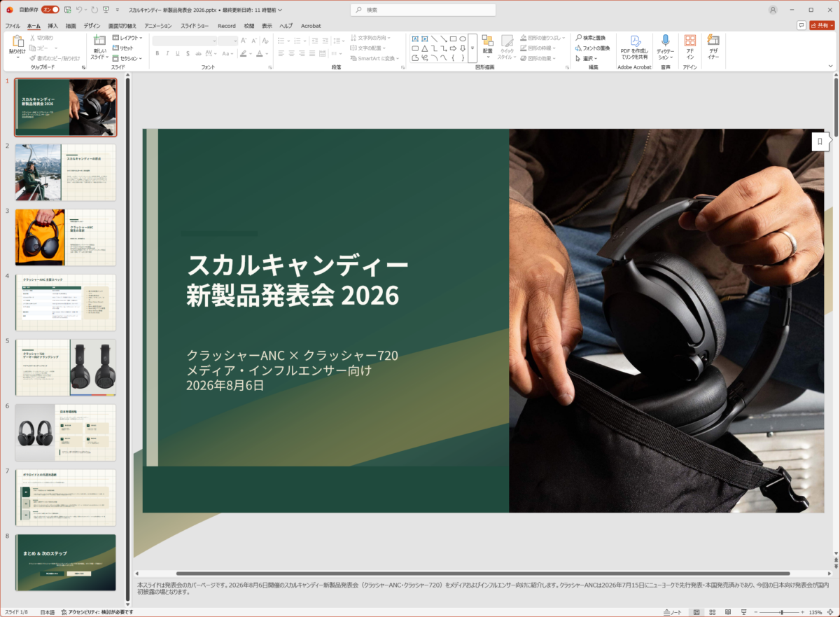Open the font name combo box

pos(183,41)
